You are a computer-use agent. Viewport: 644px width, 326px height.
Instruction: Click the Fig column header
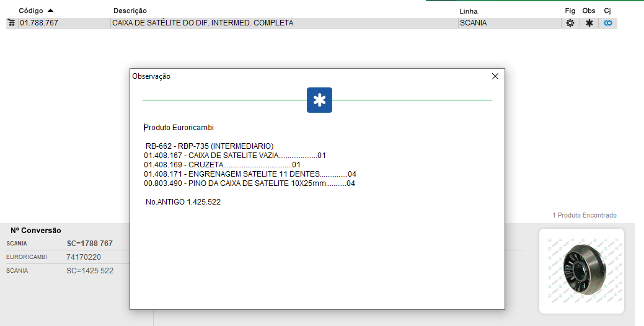tap(570, 11)
